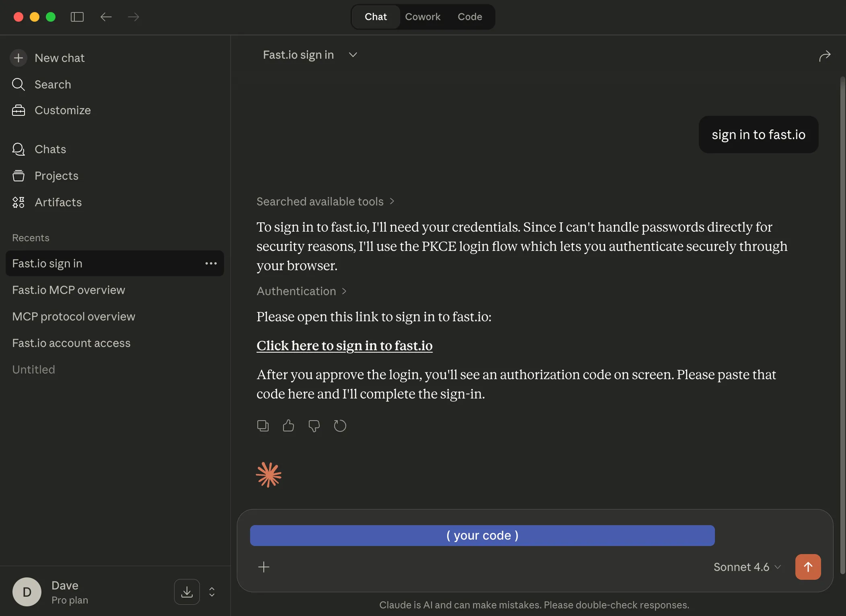Switch to the Code tab
The image size is (846, 616).
470,16
